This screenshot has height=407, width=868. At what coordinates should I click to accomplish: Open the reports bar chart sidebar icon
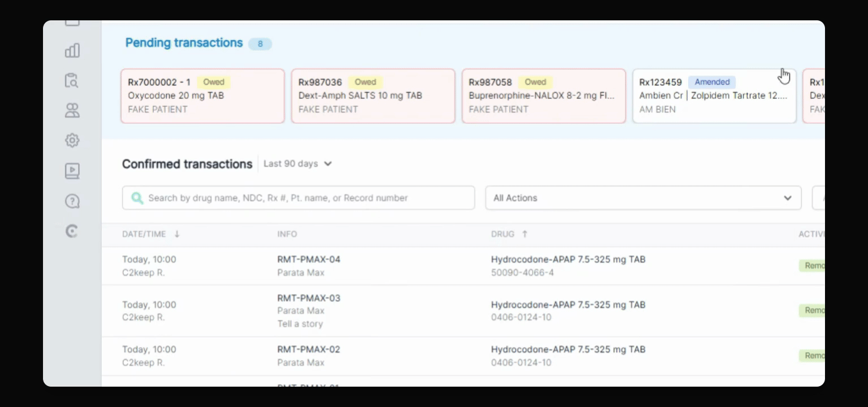pos(72,50)
